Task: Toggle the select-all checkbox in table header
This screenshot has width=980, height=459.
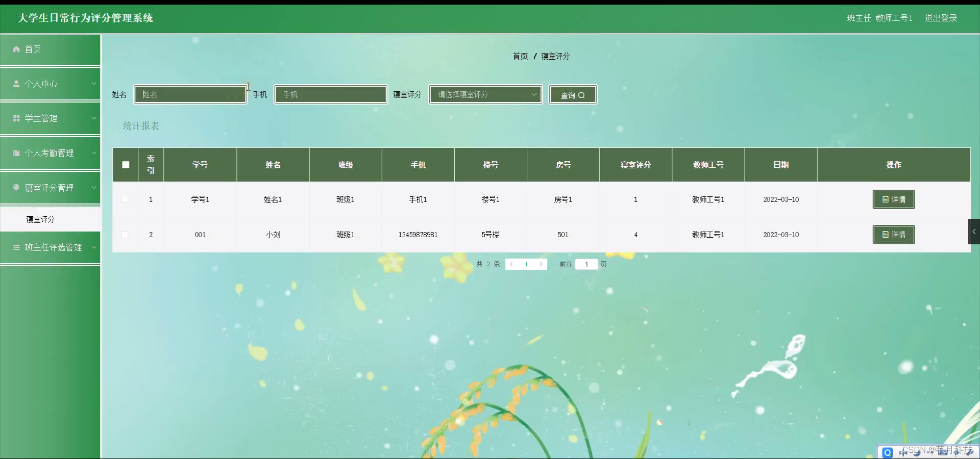Action: pyautogui.click(x=125, y=165)
